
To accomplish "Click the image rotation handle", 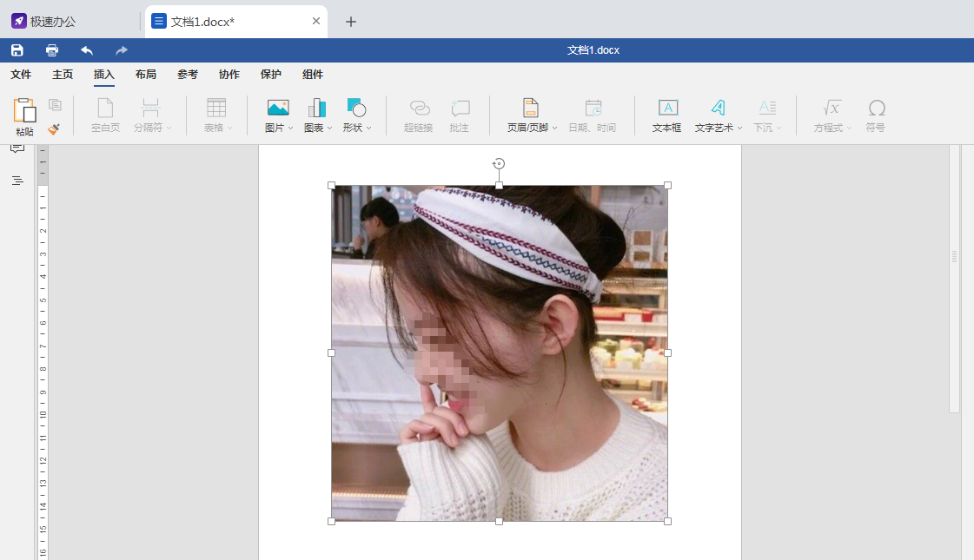I will click(x=499, y=164).
